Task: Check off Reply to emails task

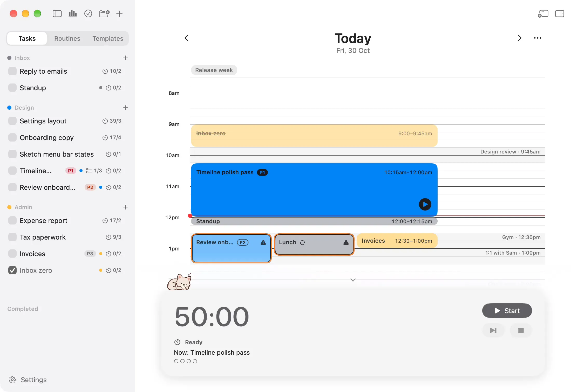Action: pos(12,71)
